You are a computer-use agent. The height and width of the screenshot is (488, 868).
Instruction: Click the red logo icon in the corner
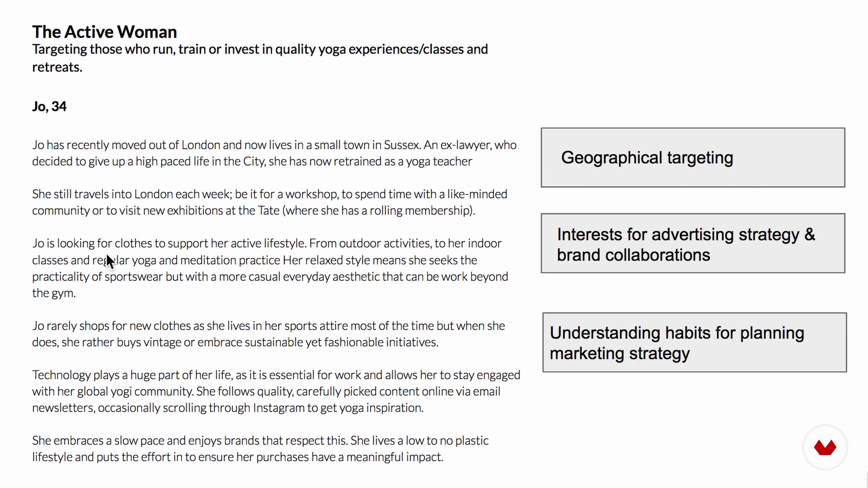coord(825,448)
